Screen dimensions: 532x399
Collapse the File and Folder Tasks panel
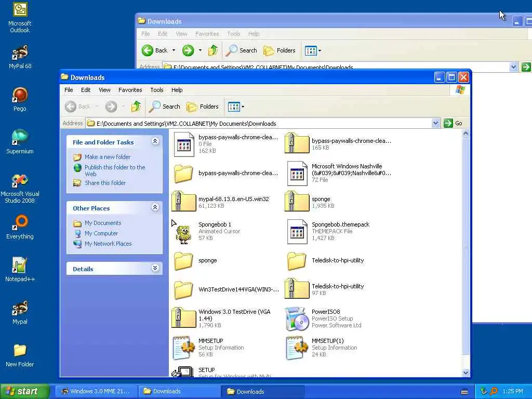click(x=155, y=141)
